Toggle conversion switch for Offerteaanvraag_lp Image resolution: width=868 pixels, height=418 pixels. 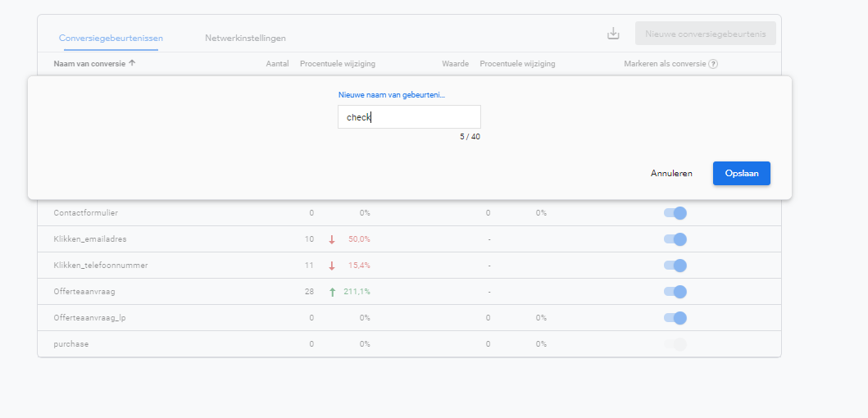point(675,318)
